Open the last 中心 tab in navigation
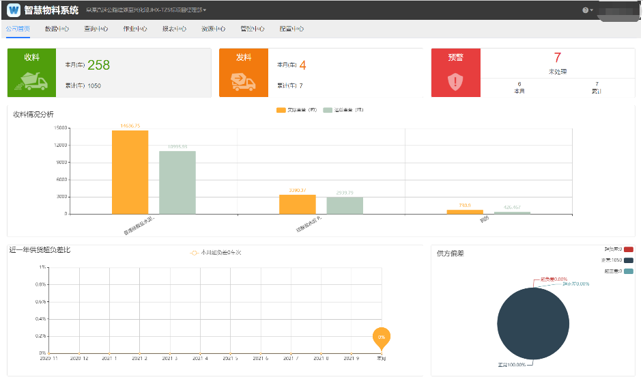This screenshot has height=384, width=643. (x=292, y=29)
